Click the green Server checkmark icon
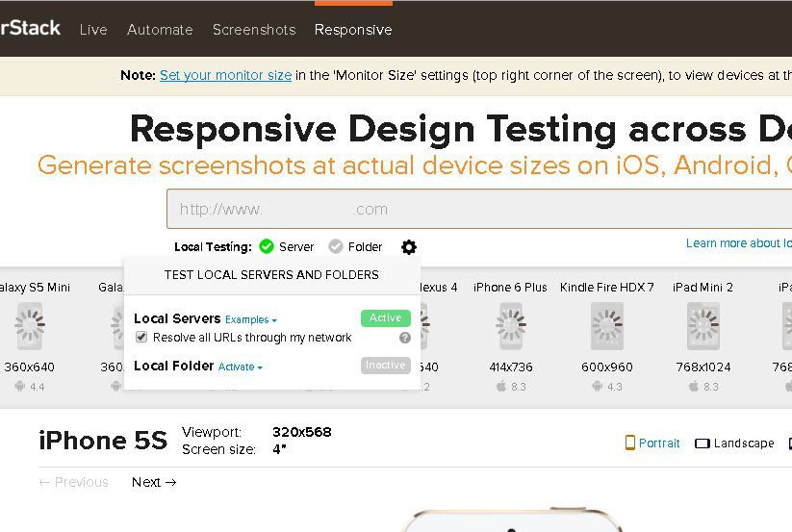The height and width of the screenshot is (532, 792). pyautogui.click(x=267, y=247)
